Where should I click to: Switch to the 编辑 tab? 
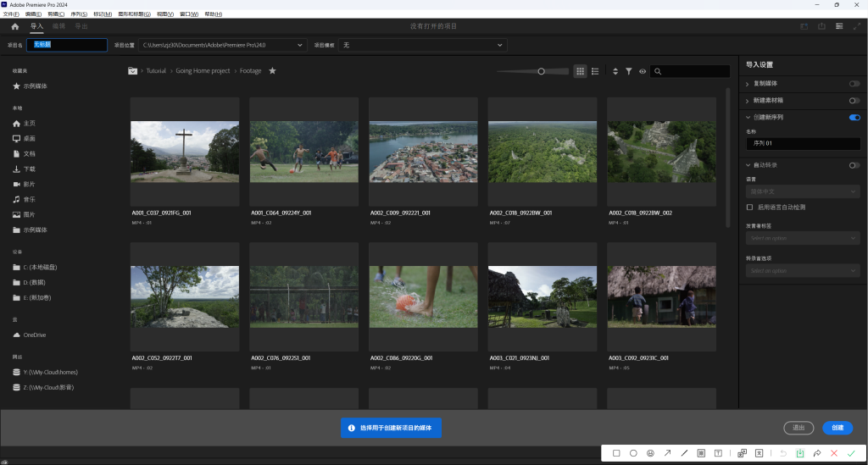(59, 26)
